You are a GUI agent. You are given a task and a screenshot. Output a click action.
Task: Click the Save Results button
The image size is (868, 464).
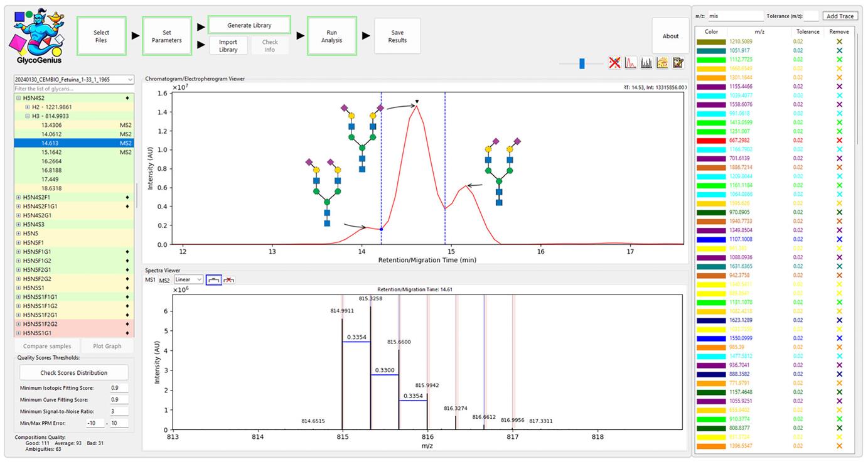pos(397,36)
